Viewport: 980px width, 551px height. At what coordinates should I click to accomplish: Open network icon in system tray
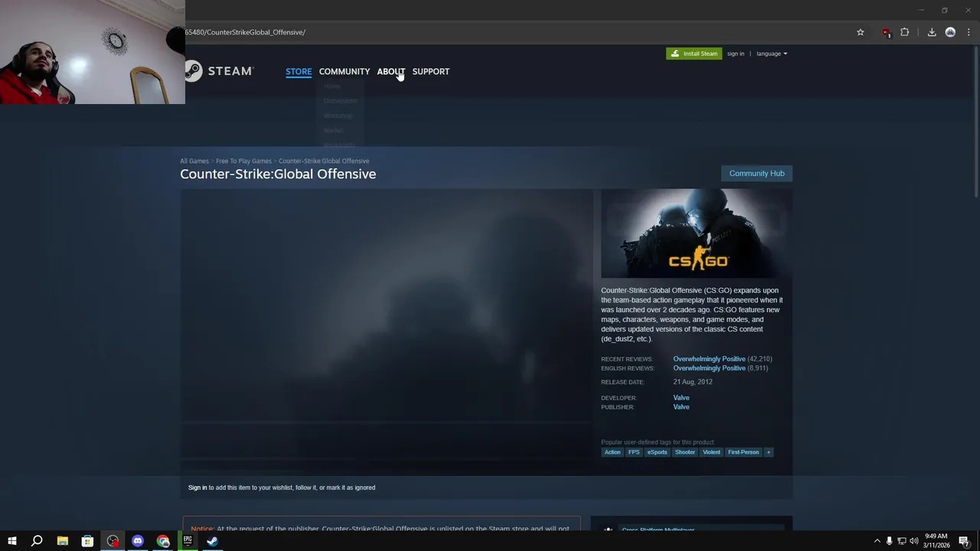tap(901, 541)
